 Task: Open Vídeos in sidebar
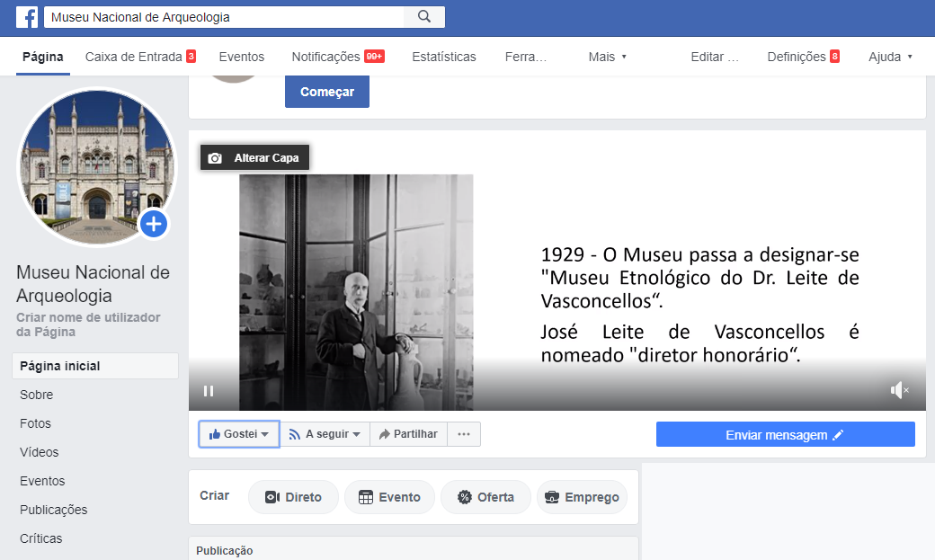click(40, 452)
